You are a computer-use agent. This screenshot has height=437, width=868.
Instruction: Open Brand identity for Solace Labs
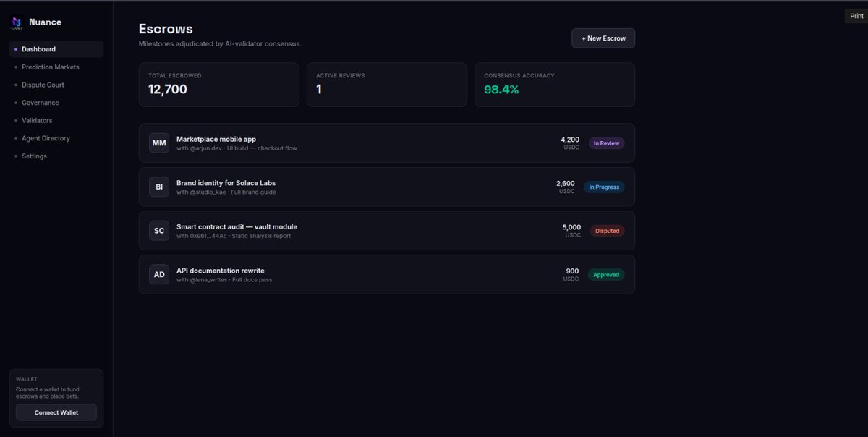387,187
